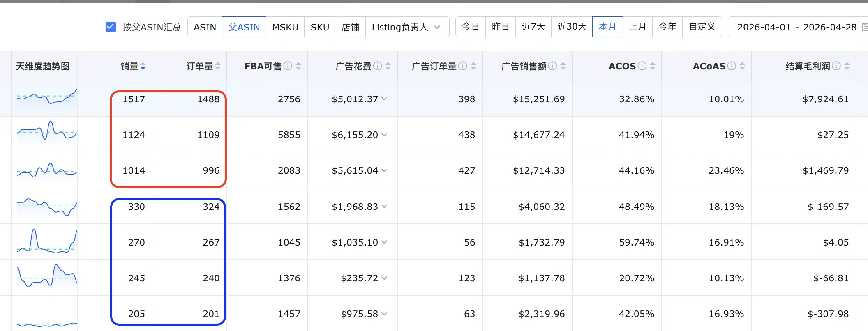Viewport: 868px width, 331px height.
Task: Open trend chart for the 1517 sales row
Action: tap(47, 99)
